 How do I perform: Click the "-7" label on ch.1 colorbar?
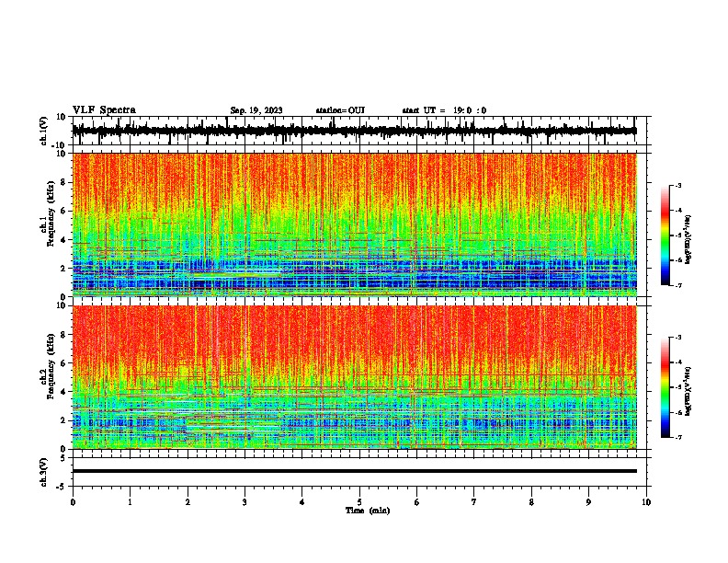678,285
